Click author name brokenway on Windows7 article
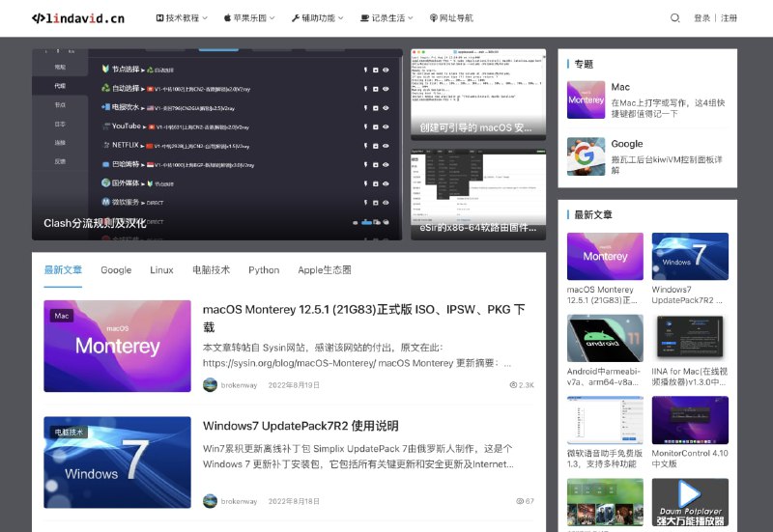This screenshot has height=532, width=773. point(239,501)
